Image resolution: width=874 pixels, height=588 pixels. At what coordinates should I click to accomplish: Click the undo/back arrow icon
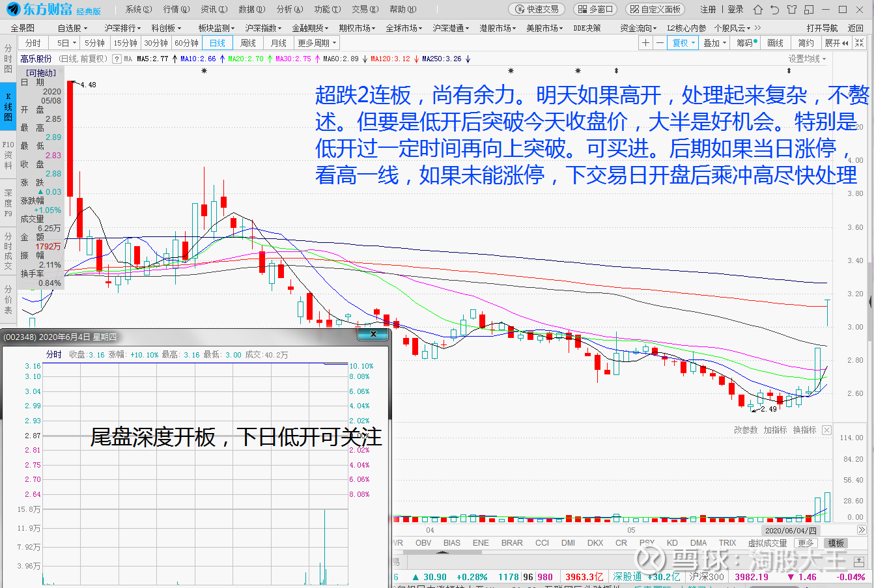tap(774, 9)
